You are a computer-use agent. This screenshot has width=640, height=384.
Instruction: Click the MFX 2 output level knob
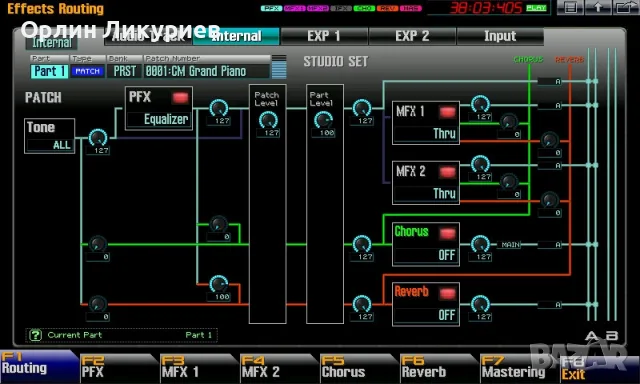pos(480,164)
